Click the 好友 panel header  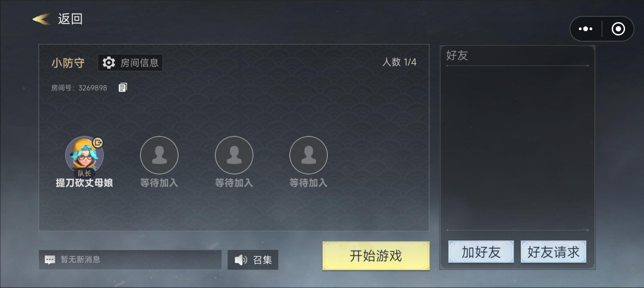pos(457,55)
